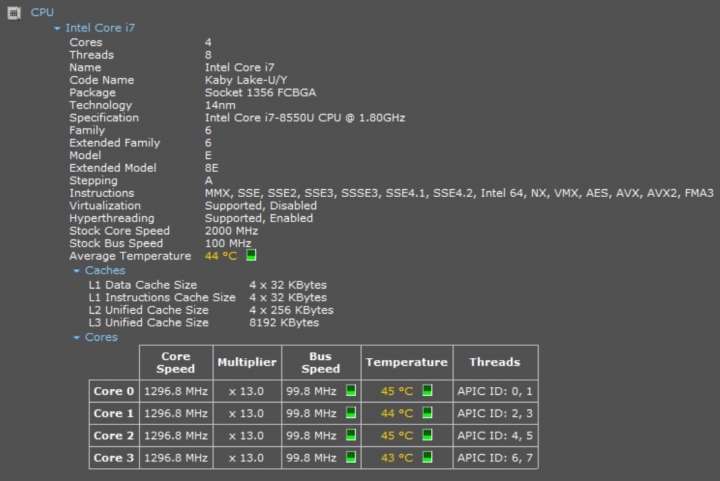Click the Specification value i7-8550U CPU
Image resolution: width=720 pixels, height=481 pixels.
click(305, 117)
